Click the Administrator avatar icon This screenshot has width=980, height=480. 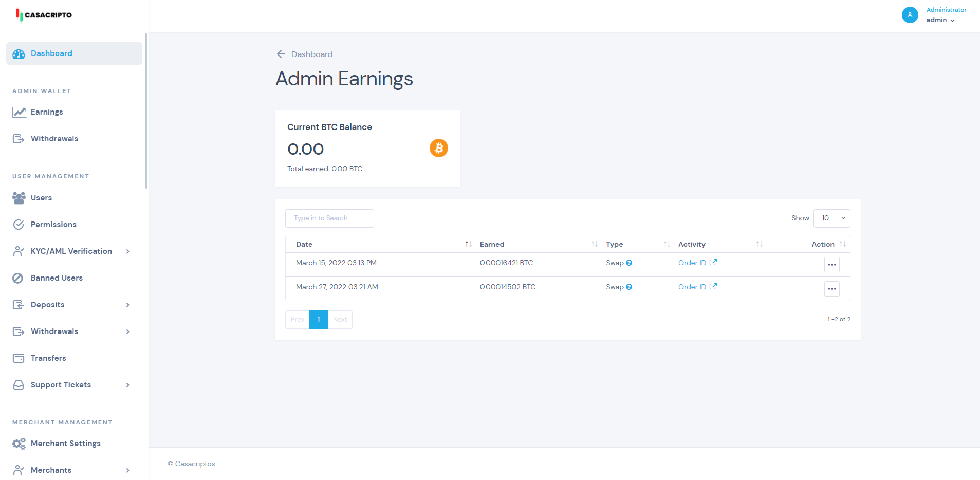[x=910, y=15]
